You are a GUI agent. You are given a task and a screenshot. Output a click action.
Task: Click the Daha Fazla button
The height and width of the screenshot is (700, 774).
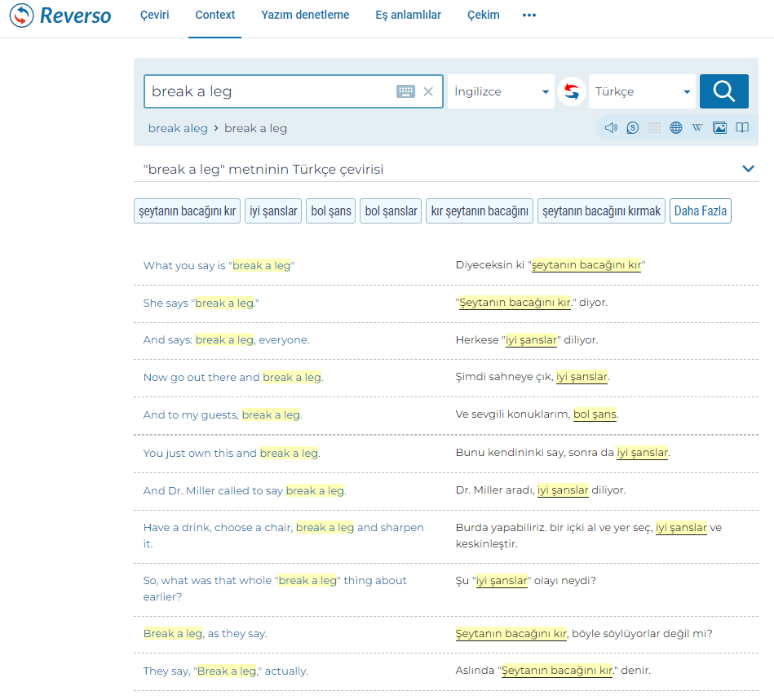(x=700, y=211)
